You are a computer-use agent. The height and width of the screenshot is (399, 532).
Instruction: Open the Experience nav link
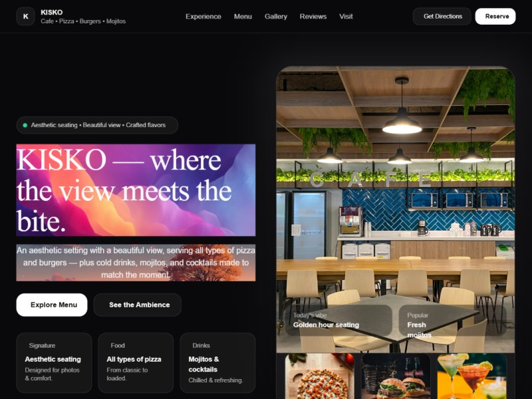click(x=203, y=16)
